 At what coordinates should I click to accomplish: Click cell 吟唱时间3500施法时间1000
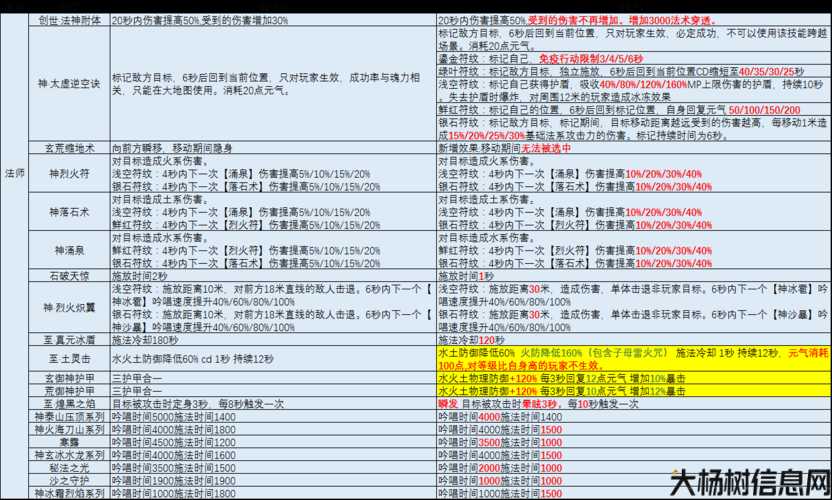click(x=634, y=442)
